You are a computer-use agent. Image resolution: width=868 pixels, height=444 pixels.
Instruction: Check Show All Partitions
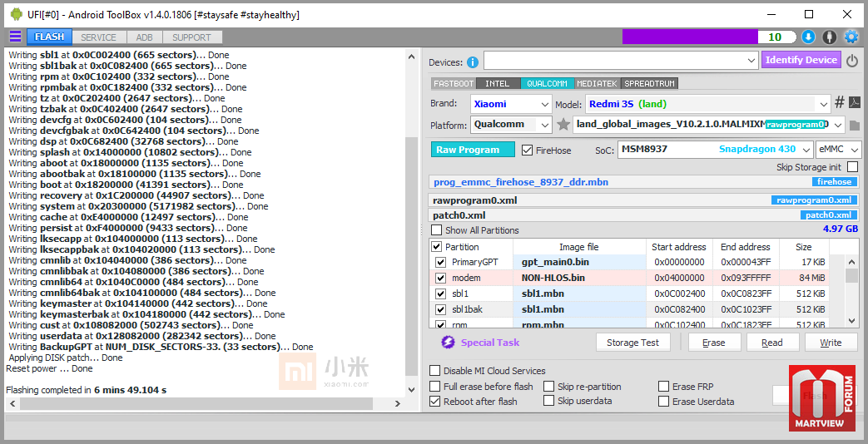(437, 230)
